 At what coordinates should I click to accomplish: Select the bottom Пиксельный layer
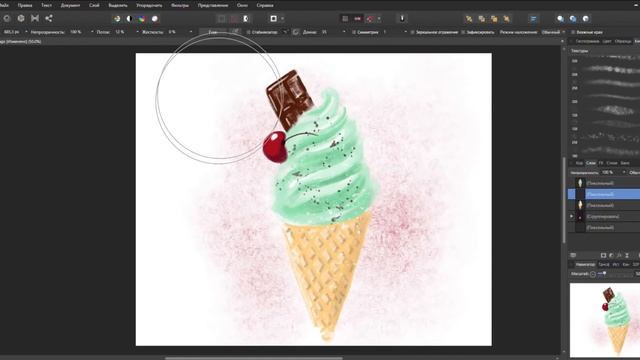[604, 227]
